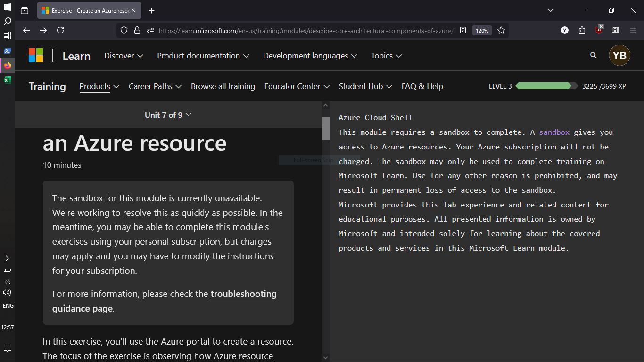List all tabs dropdown arrow
Image resolution: width=644 pixels, height=362 pixels.
click(x=550, y=10)
